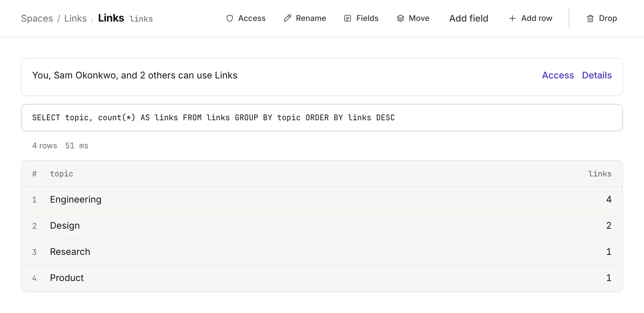The image size is (644, 313).
Task: Select the Engineering row topic cell
Action: click(x=76, y=200)
